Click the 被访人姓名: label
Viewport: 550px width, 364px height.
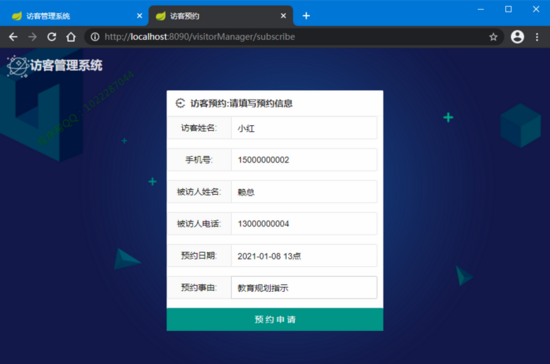199,192
